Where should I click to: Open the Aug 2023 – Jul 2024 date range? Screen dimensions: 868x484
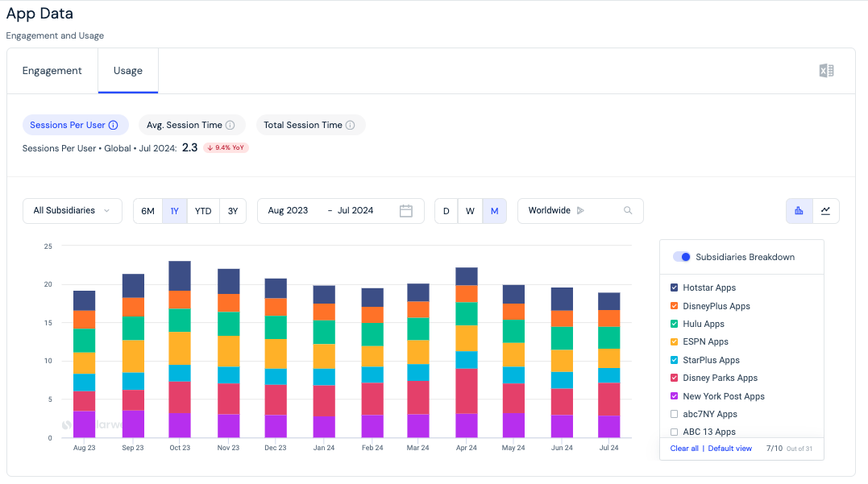[x=341, y=211]
